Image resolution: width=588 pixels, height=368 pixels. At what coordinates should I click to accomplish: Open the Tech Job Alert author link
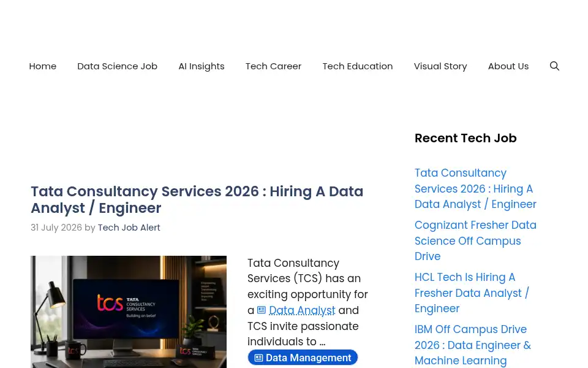(x=129, y=228)
